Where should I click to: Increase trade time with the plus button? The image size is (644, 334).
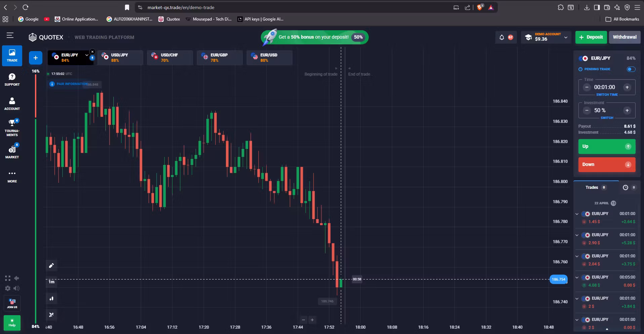pos(627,87)
